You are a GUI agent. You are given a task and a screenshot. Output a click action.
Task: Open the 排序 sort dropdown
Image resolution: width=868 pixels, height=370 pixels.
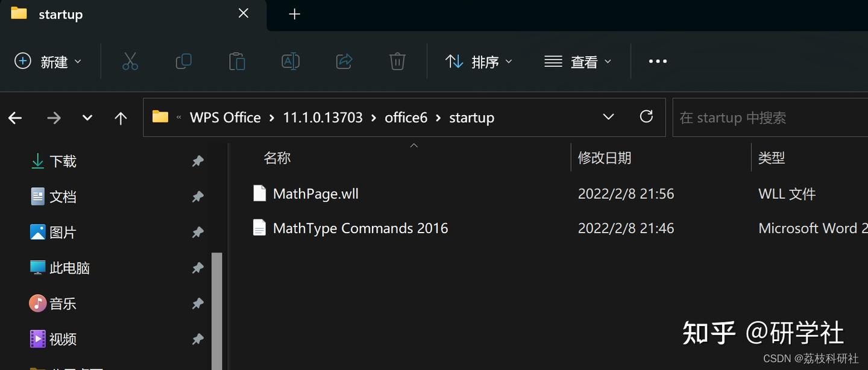point(479,61)
